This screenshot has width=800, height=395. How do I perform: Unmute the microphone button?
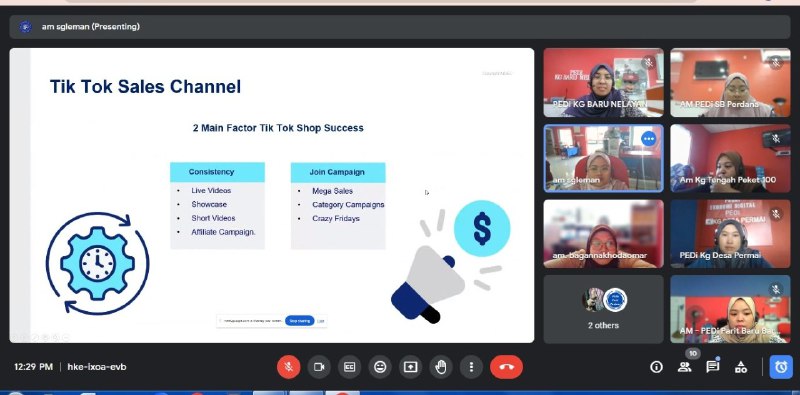(x=288, y=367)
